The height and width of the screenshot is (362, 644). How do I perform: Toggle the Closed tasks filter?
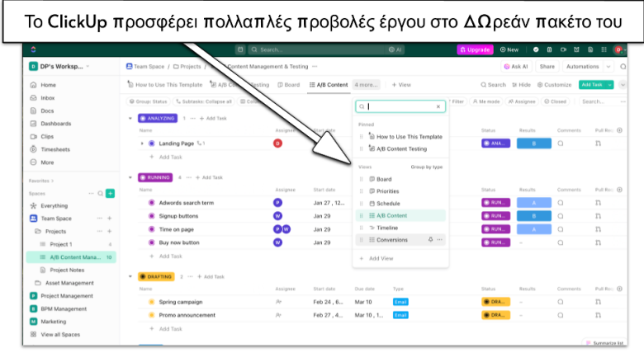click(x=556, y=101)
